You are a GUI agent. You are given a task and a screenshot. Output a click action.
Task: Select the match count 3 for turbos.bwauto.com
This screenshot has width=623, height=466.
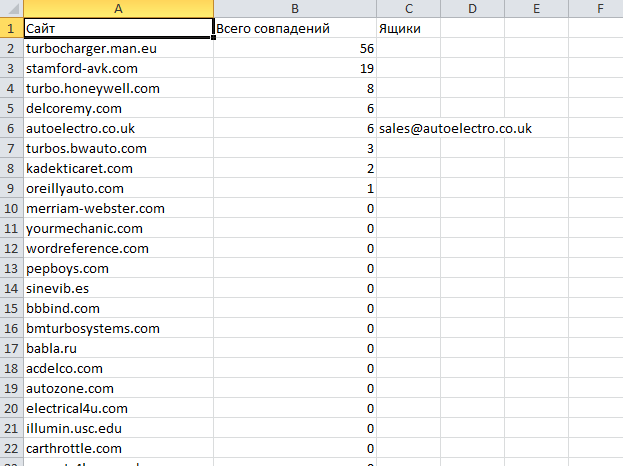pyautogui.click(x=295, y=148)
